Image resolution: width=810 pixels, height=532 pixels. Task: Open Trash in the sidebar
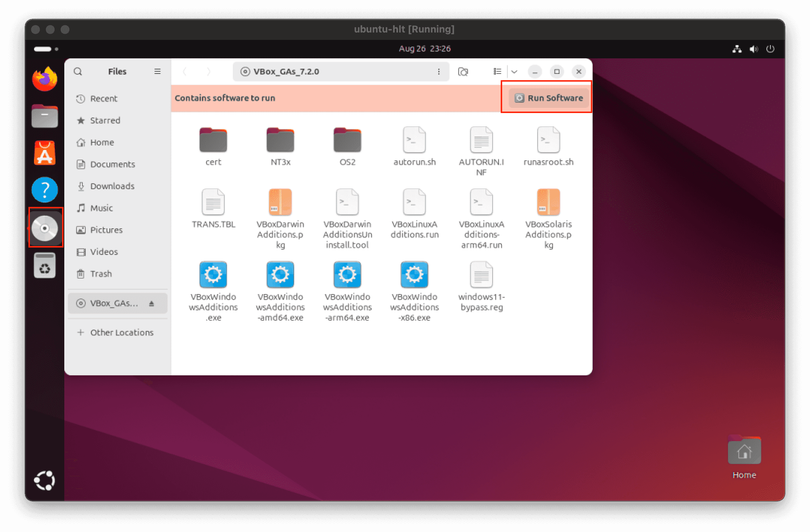pyautogui.click(x=118, y=274)
